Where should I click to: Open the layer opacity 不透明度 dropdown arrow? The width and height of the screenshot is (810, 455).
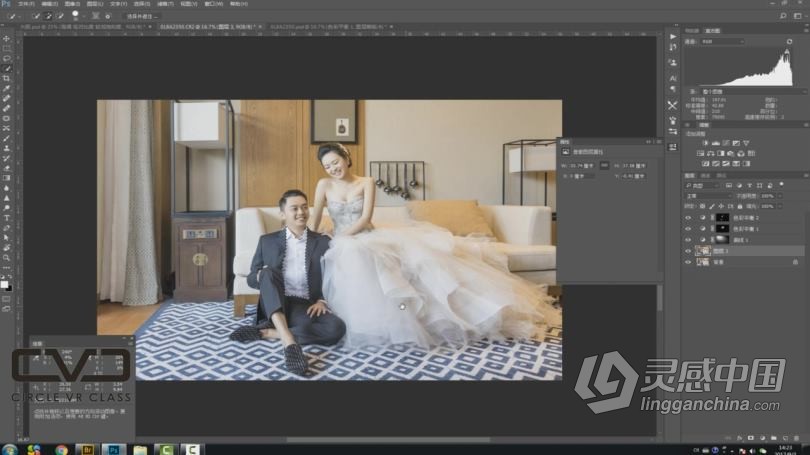click(780, 196)
